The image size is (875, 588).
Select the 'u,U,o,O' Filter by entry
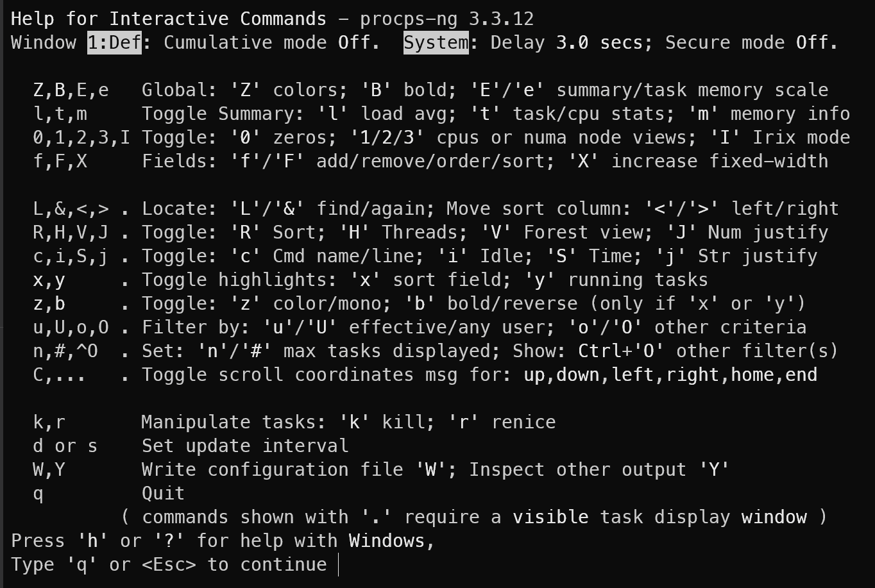click(x=420, y=328)
